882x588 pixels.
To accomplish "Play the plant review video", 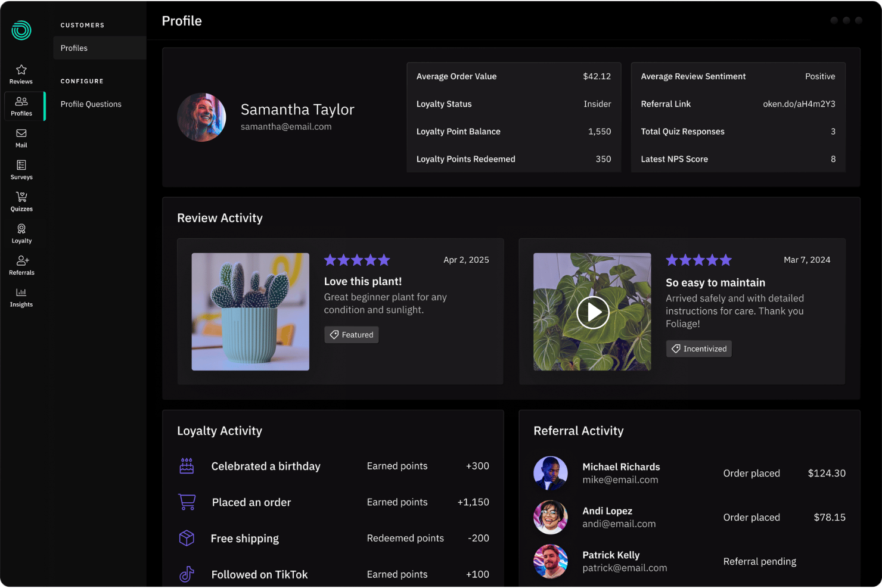I will coord(592,312).
